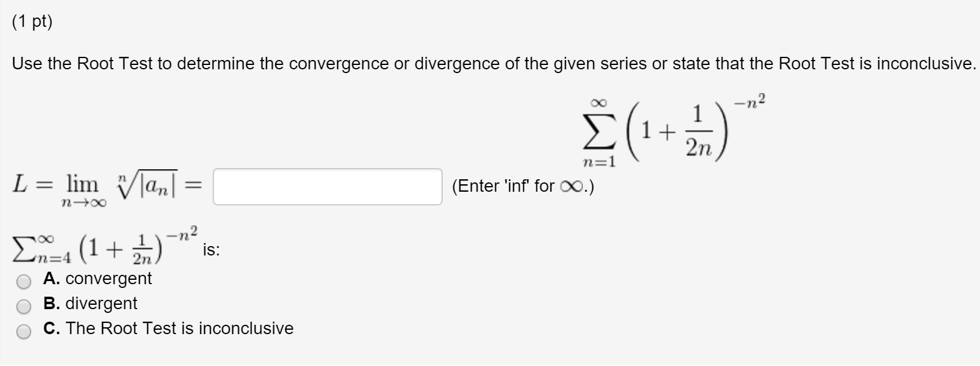Click the label A. convergent

pos(96,279)
